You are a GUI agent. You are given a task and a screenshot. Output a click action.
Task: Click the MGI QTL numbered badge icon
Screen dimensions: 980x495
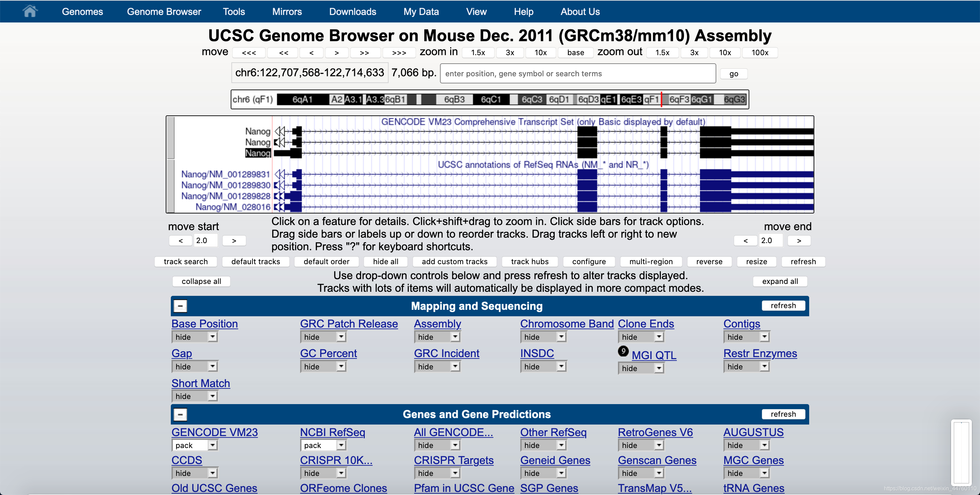coord(623,351)
